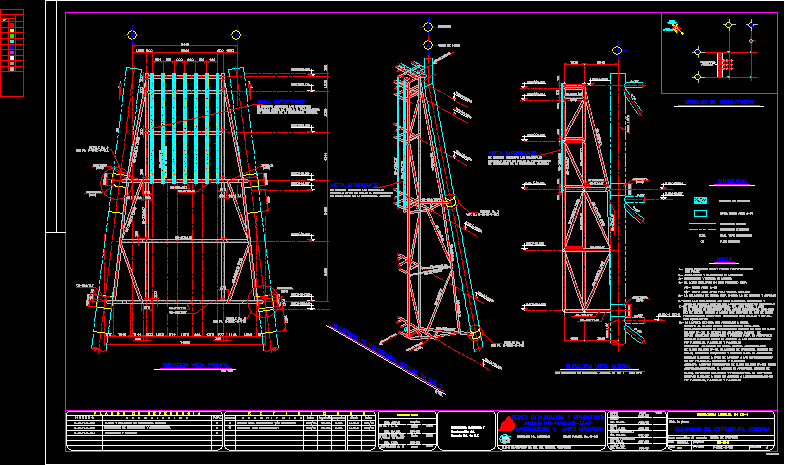Pick the right grid bubble above frontal elevation

point(236,35)
